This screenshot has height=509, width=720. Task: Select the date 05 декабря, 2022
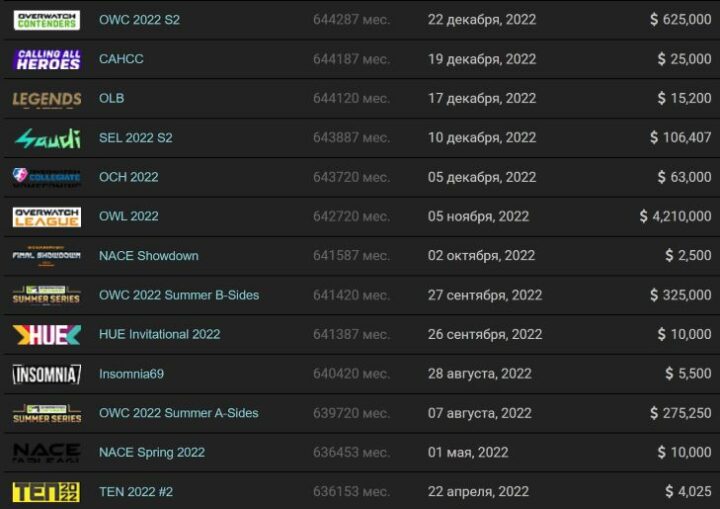[482, 177]
